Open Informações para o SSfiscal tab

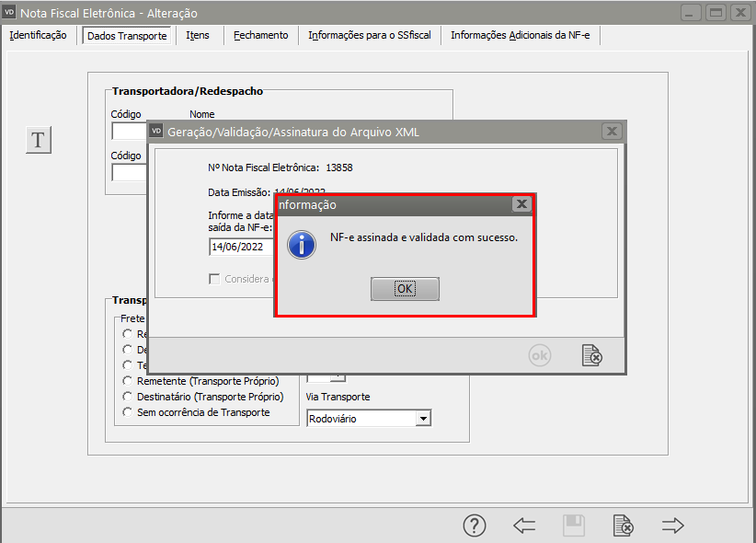[371, 36]
